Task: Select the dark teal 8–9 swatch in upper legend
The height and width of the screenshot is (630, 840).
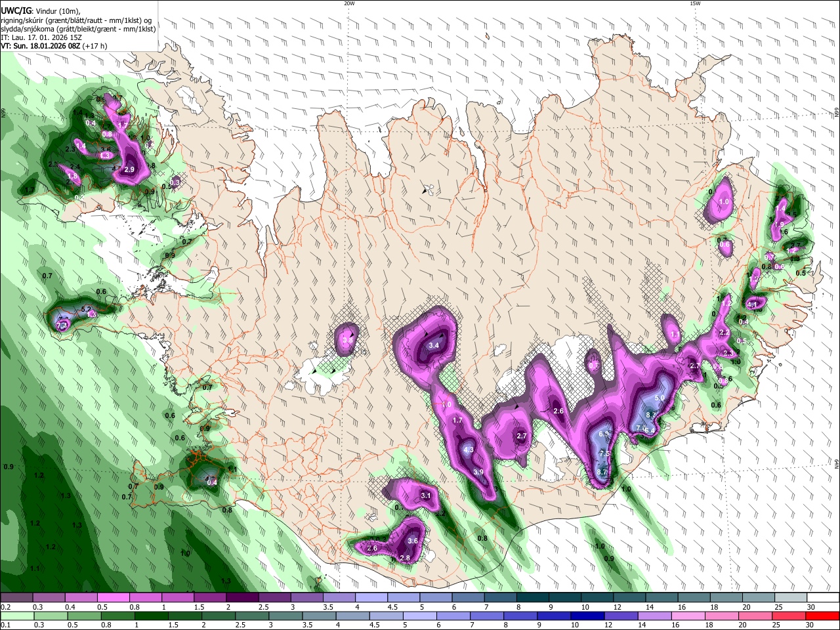Action: [x=533, y=597]
